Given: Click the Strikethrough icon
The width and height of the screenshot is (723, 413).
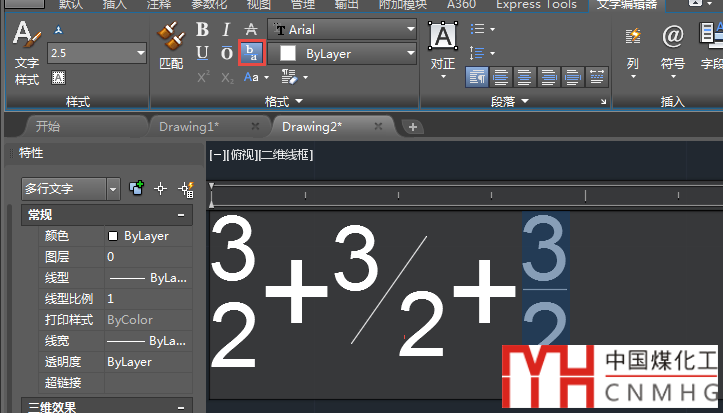Looking at the screenshot, I should coord(252,30).
